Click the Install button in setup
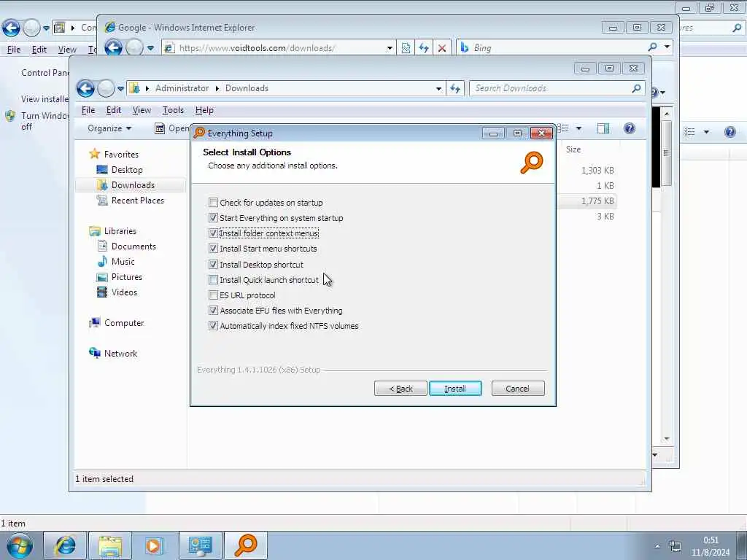747x560 pixels. [x=455, y=389]
